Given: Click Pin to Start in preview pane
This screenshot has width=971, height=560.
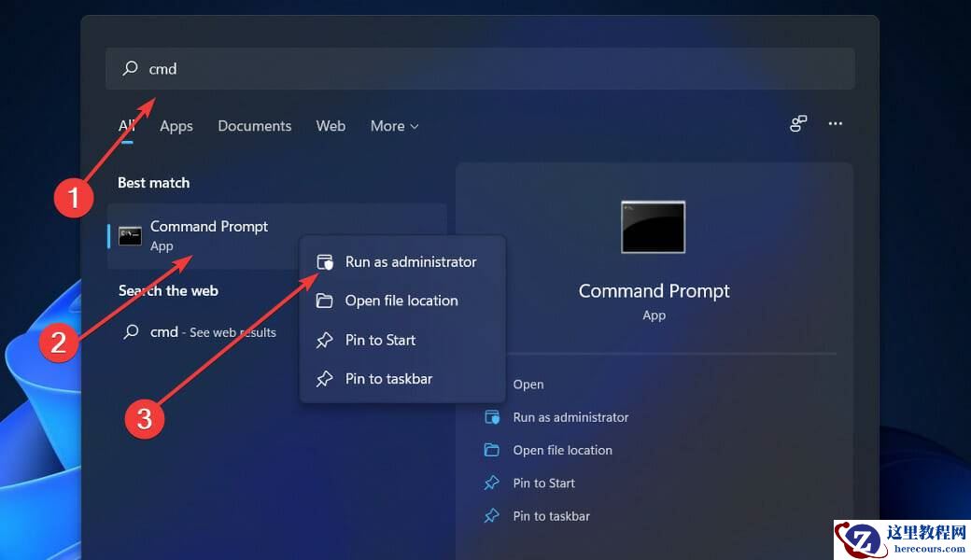Looking at the screenshot, I should (x=543, y=483).
